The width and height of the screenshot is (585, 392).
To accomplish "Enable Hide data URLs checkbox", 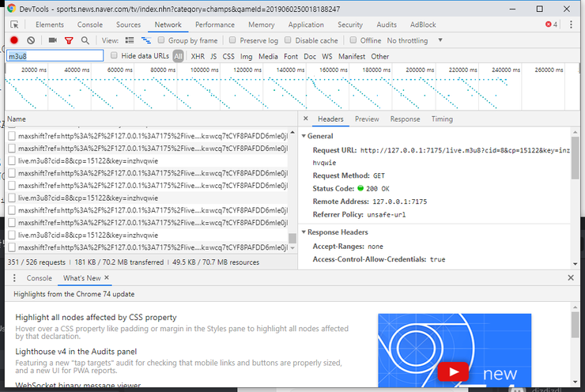I will 114,55.
